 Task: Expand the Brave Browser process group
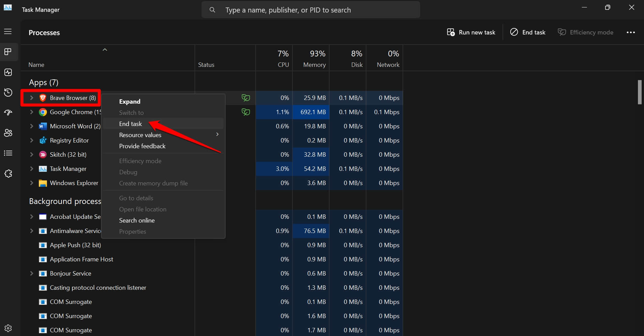click(31, 98)
